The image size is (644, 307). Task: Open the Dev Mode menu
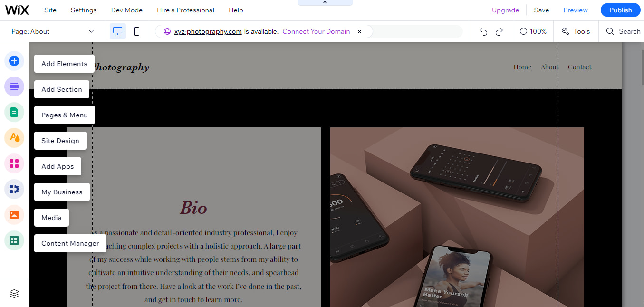pyautogui.click(x=126, y=10)
